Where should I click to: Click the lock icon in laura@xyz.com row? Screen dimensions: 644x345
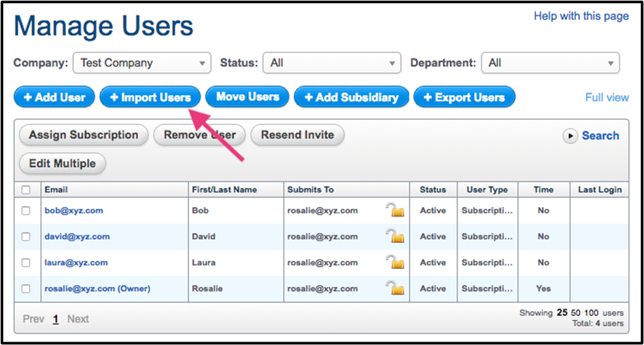coord(395,263)
